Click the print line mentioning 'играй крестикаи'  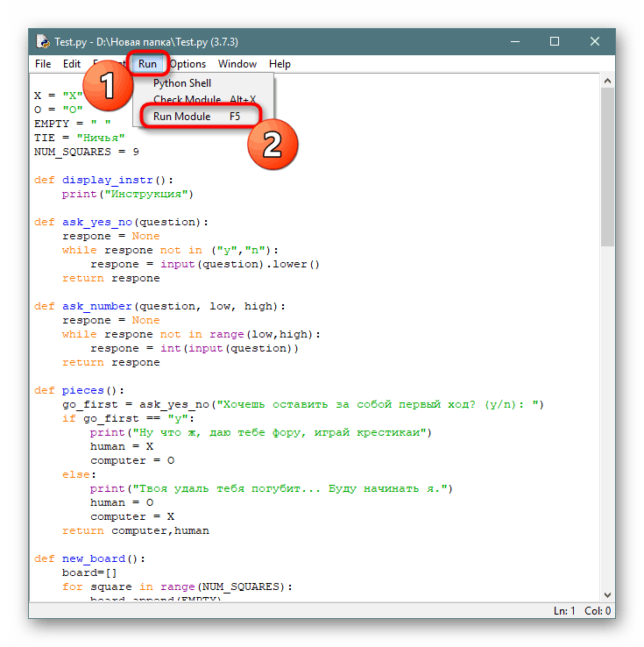coord(261,432)
